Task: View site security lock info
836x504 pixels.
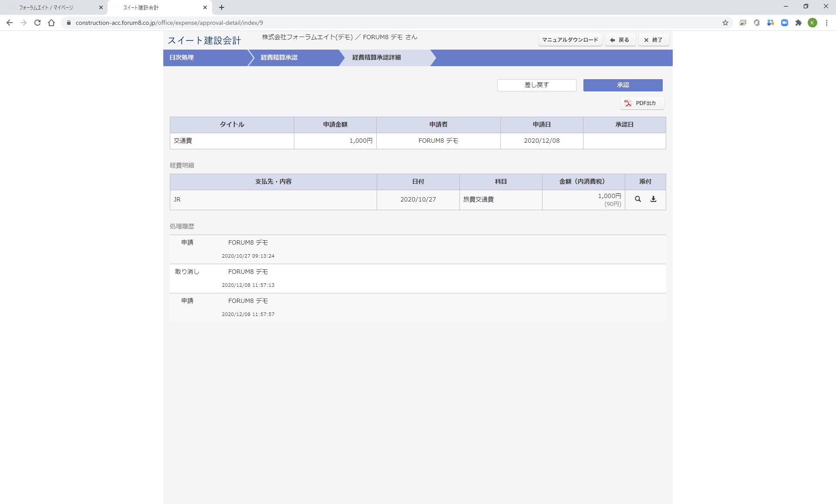Action: coord(68,23)
